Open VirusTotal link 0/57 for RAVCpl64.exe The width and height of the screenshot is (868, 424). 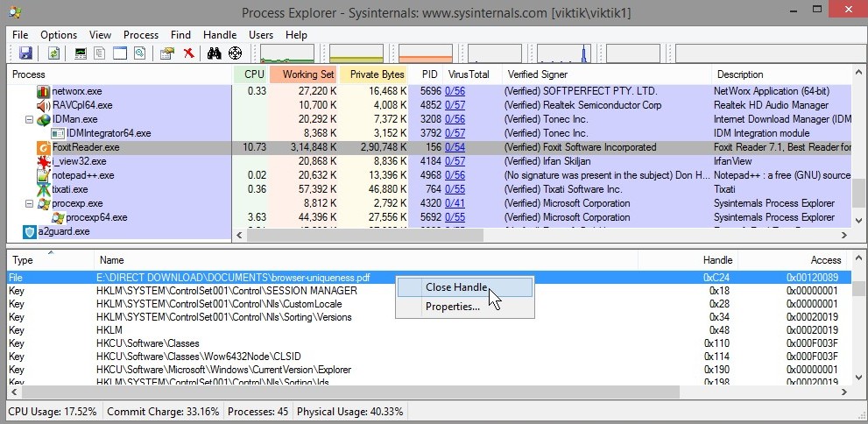(455, 105)
